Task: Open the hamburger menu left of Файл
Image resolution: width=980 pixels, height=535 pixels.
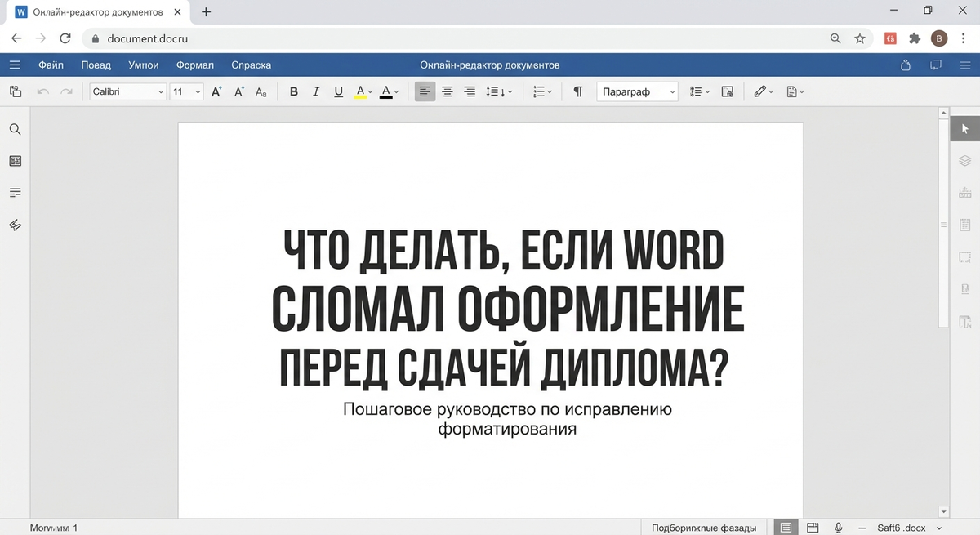Action: (15, 65)
